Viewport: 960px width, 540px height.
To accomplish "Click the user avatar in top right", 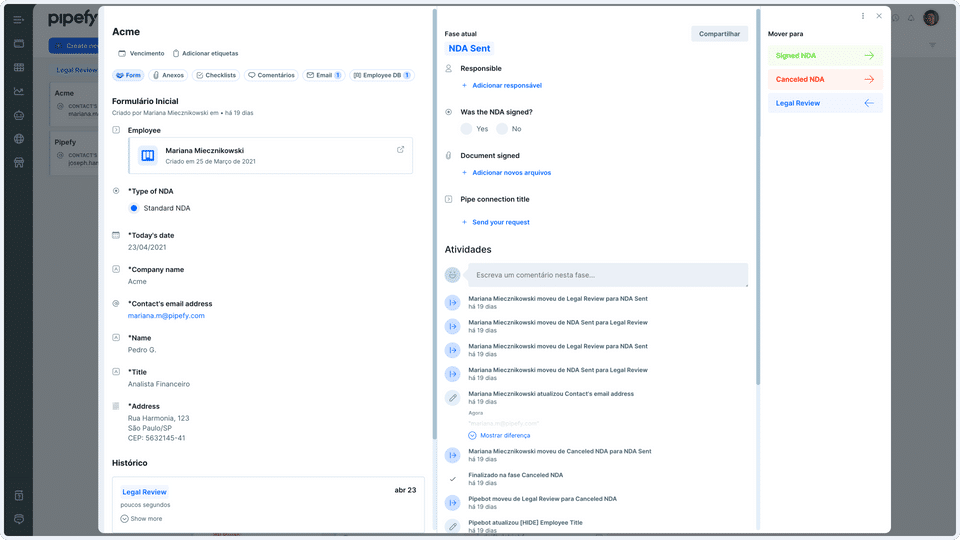I will click(x=931, y=18).
